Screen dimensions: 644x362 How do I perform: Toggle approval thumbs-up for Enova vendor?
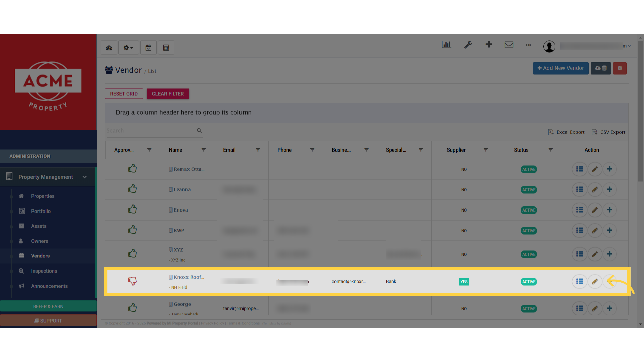coord(132,209)
